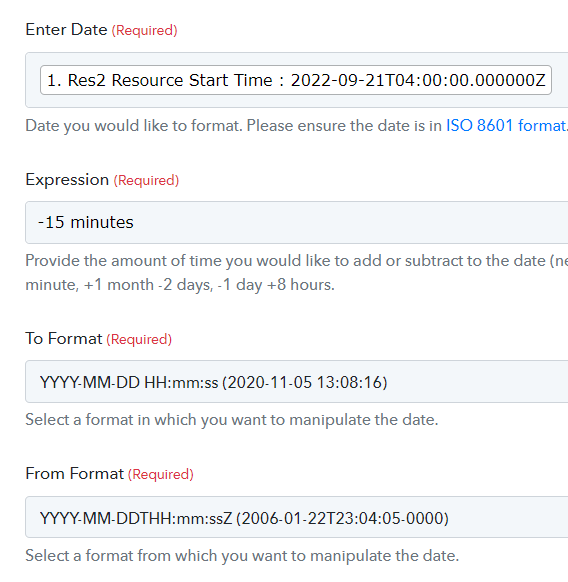The width and height of the screenshot is (568, 582).
Task: Click the Expression field label
Action: (67, 180)
